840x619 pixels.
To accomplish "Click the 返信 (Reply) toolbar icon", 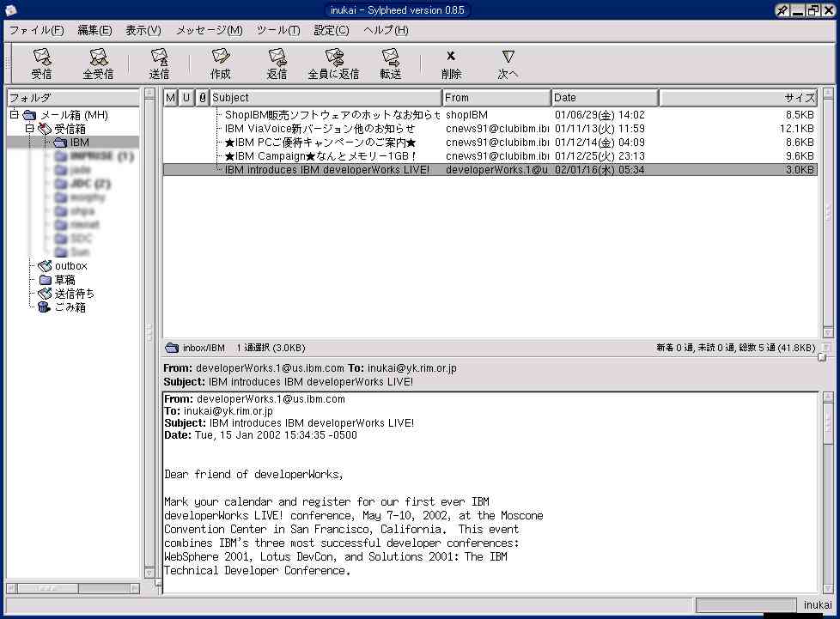I will point(277,64).
